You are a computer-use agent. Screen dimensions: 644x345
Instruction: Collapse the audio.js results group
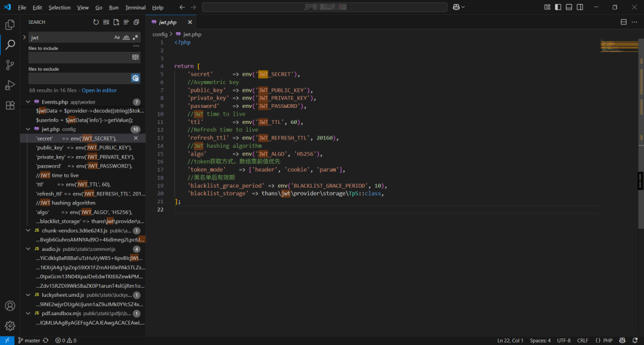pyautogui.click(x=28, y=248)
